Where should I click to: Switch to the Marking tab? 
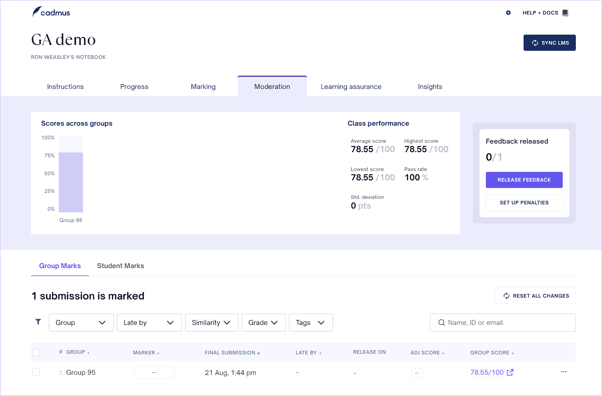tap(203, 87)
